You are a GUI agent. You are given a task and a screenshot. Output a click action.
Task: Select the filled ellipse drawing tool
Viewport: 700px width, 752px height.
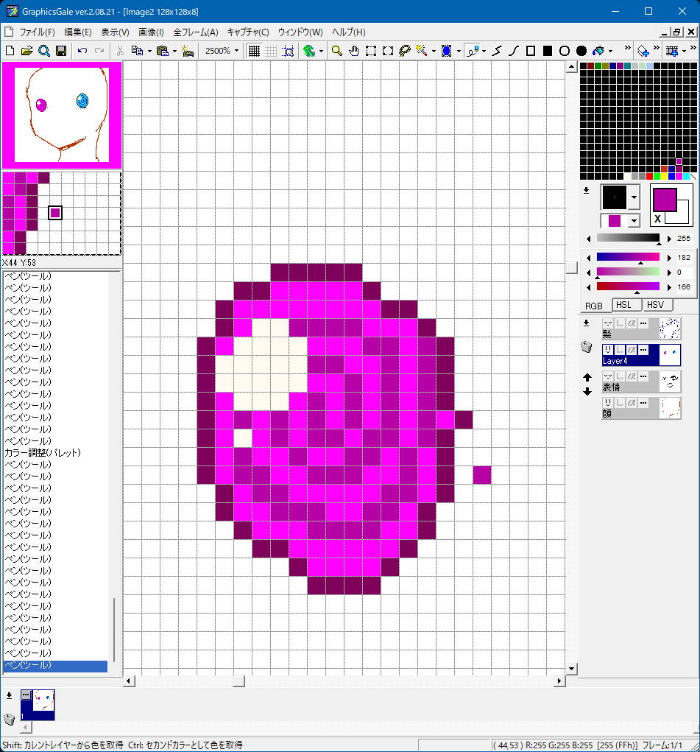(581, 51)
